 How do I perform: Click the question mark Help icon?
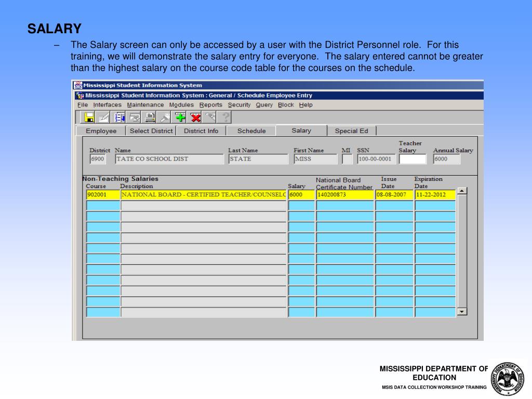tap(225, 117)
